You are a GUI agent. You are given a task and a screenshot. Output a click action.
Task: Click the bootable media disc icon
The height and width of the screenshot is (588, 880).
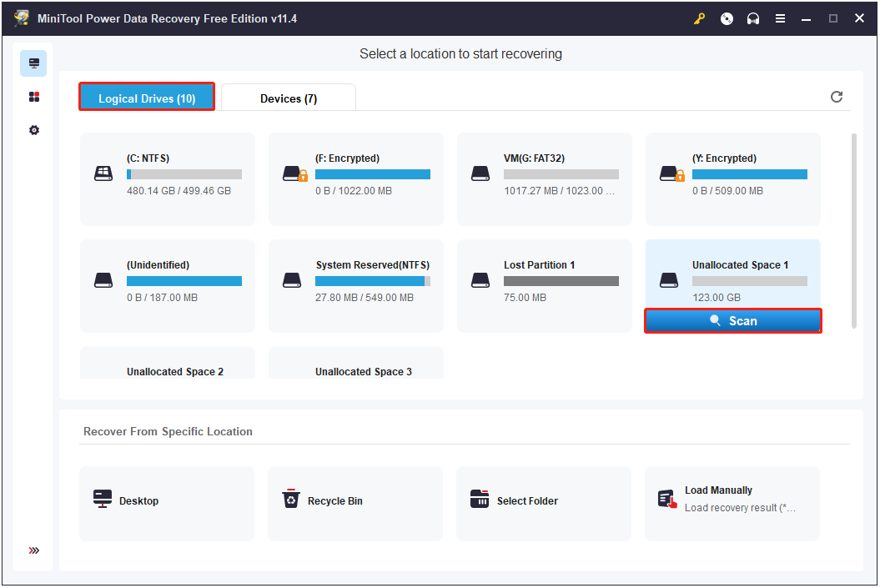(727, 18)
